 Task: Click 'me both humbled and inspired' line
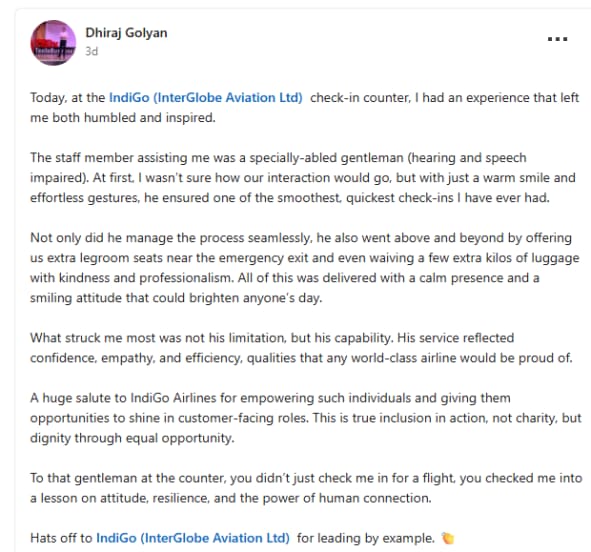[x=123, y=118]
